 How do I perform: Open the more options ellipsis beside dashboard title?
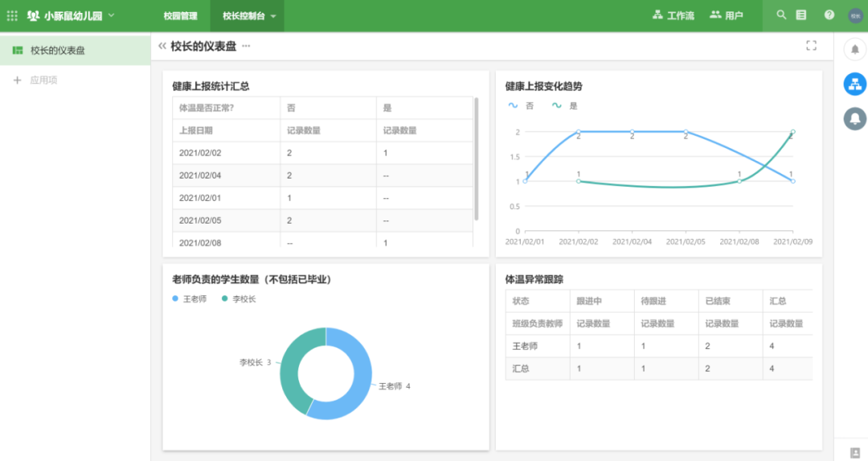tap(246, 46)
